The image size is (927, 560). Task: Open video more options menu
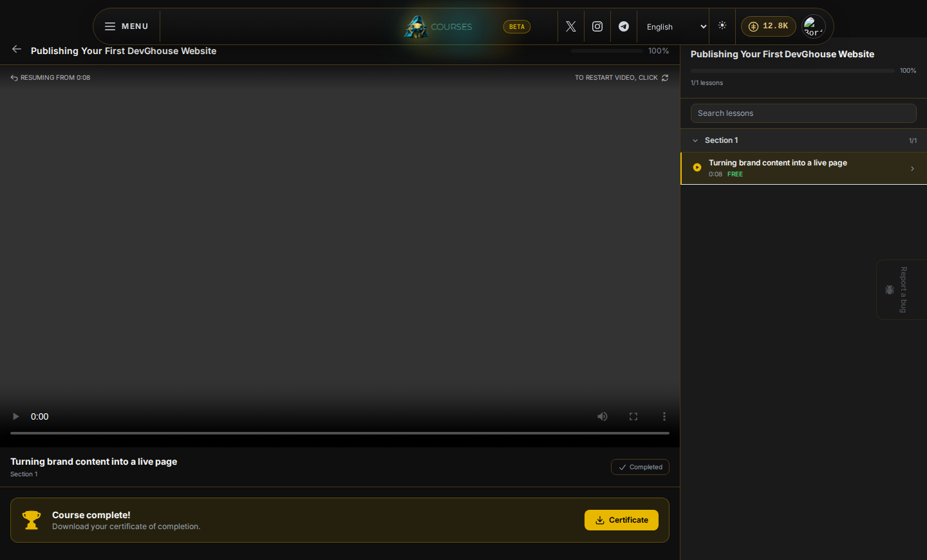tap(664, 416)
